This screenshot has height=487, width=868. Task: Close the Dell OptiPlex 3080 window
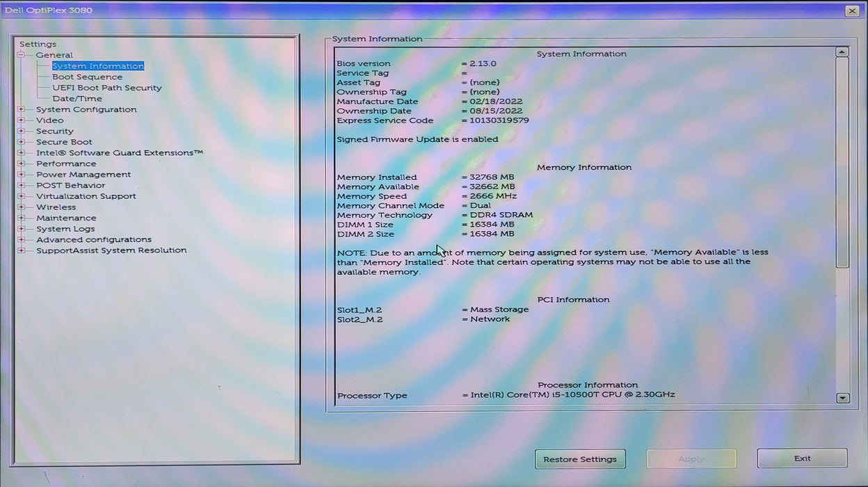coord(852,10)
